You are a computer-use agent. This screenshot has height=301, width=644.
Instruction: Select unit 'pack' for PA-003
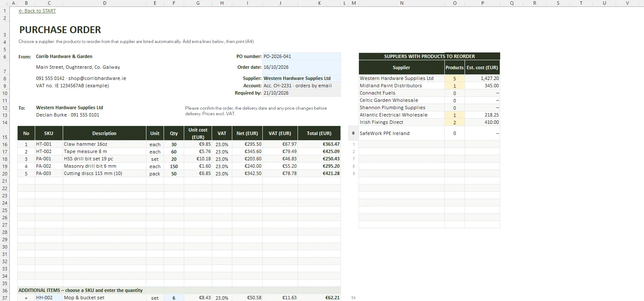pos(155,173)
